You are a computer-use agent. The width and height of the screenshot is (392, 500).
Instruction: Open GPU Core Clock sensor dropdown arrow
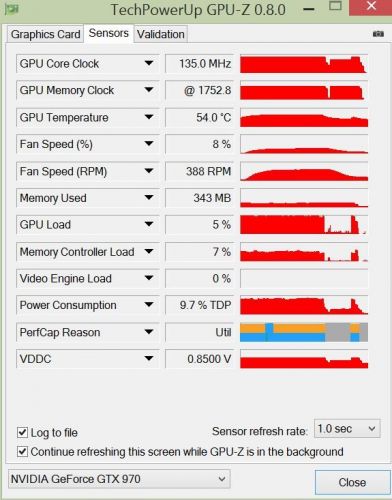coord(149,63)
